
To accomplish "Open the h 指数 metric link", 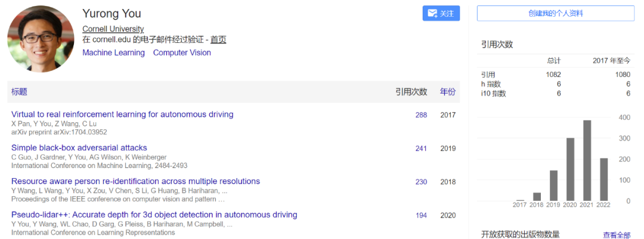I will click(x=491, y=84).
